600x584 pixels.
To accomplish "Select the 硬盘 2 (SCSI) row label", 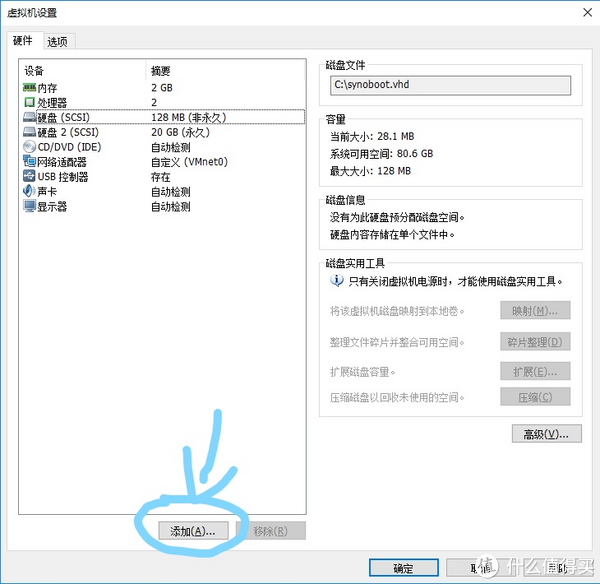I will (x=68, y=132).
